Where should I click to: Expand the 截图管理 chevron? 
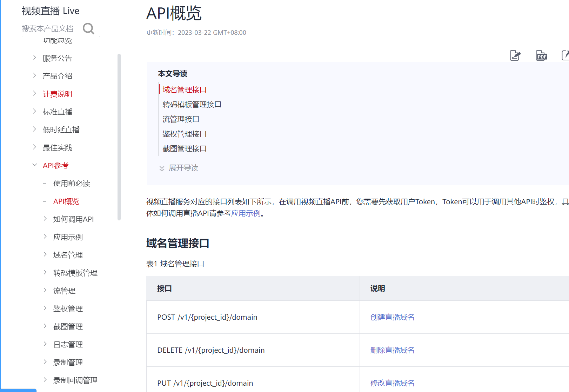(x=45, y=326)
